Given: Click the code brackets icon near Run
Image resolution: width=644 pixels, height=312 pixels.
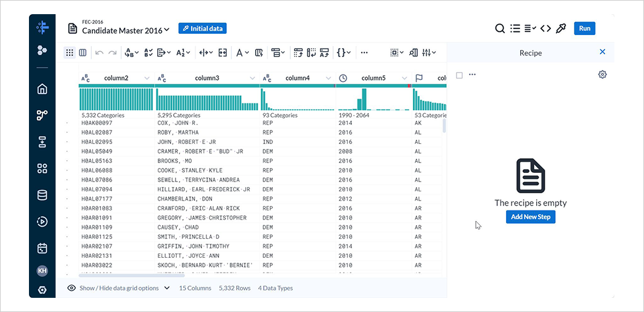Looking at the screenshot, I should click(x=545, y=29).
